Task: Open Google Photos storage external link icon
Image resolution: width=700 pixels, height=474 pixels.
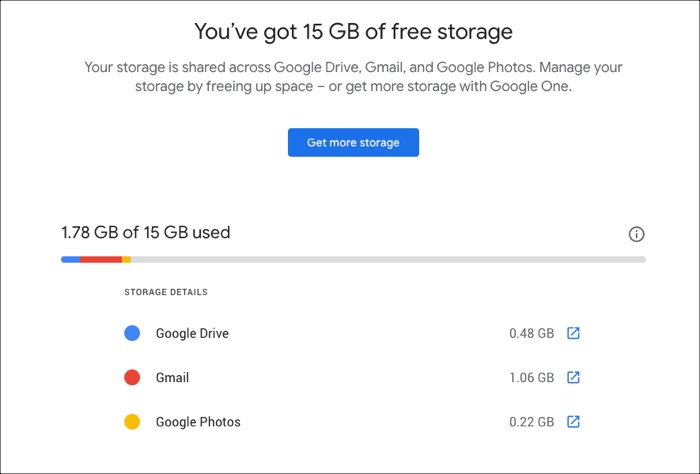Action: 573,421
